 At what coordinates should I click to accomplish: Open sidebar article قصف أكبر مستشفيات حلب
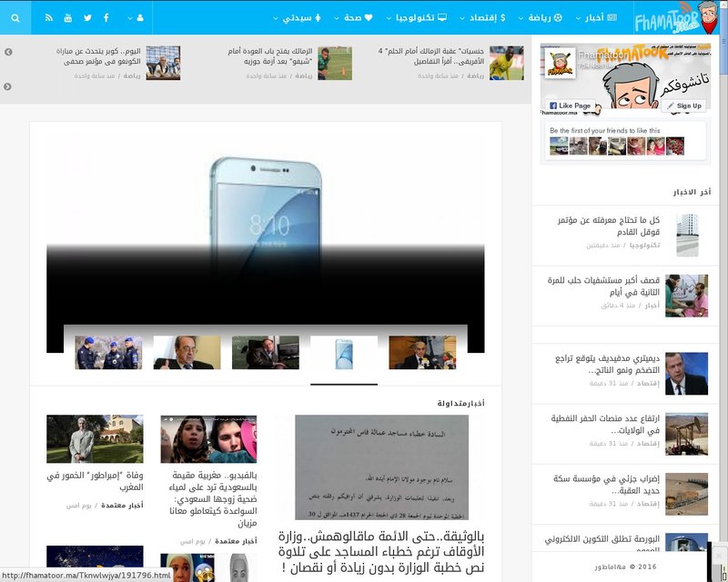point(603,286)
